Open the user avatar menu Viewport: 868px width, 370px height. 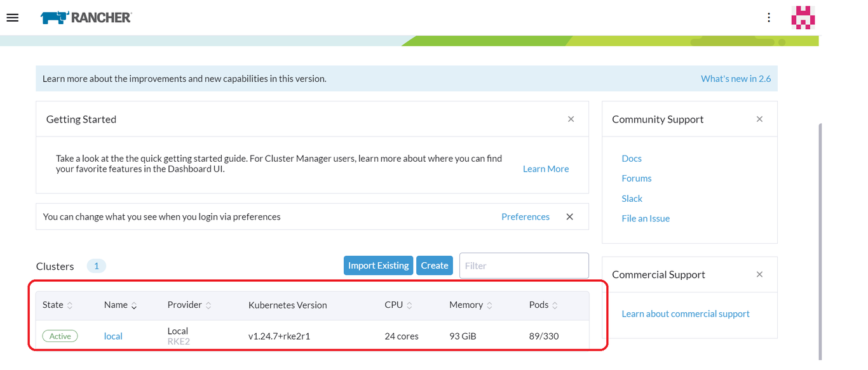[x=803, y=18]
